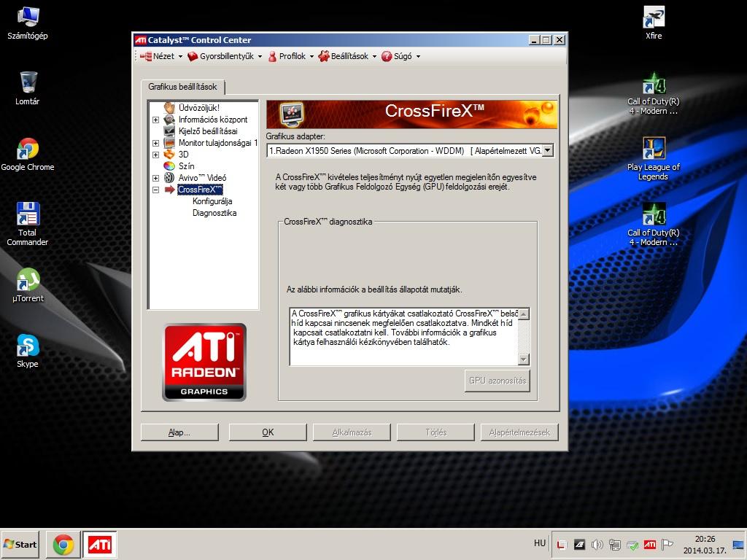Image resolution: width=747 pixels, height=560 pixels.
Task: Select the CrossFireX tree item
Action: 200,190
